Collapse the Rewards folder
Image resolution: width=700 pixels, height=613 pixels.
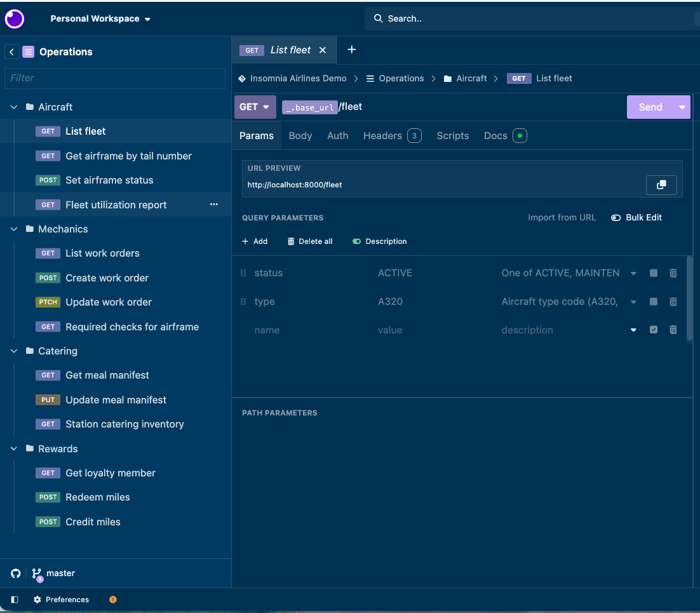pyautogui.click(x=14, y=448)
